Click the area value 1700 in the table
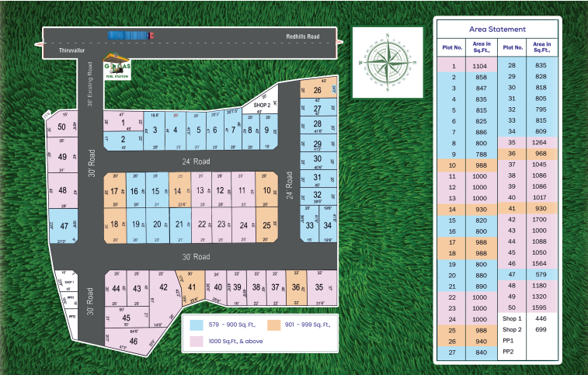 [541, 220]
